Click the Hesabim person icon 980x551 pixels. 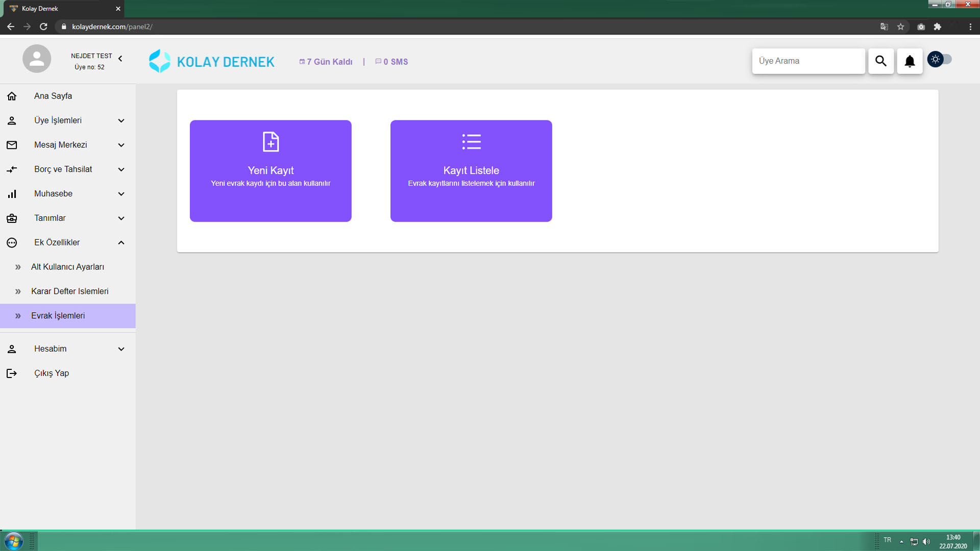(x=12, y=349)
